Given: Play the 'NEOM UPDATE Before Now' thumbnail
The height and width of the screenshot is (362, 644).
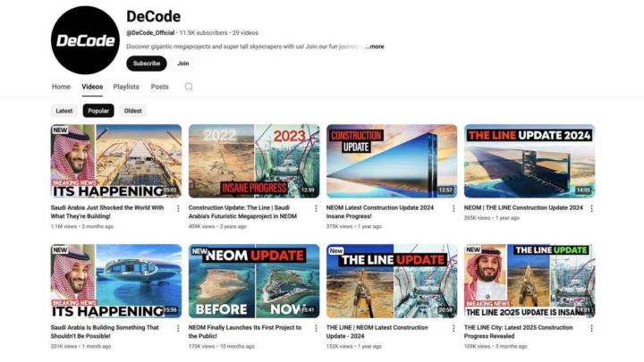Looking at the screenshot, I should click(x=254, y=282).
